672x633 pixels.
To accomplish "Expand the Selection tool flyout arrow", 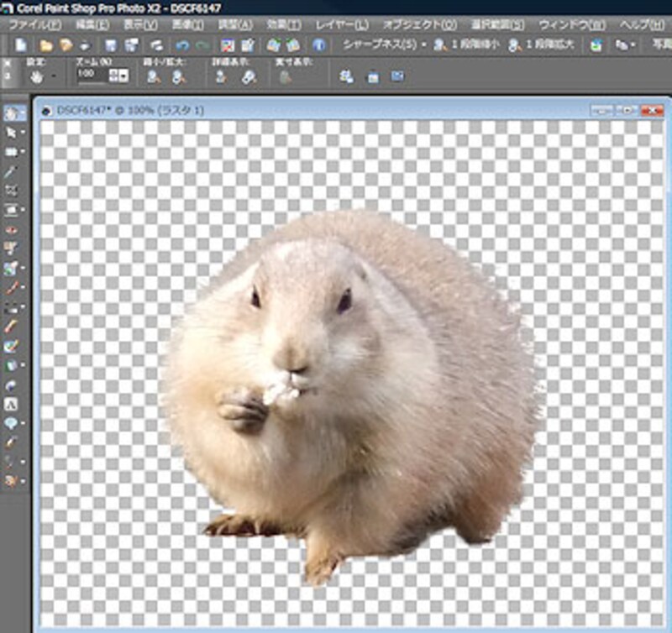I will tap(23, 153).
